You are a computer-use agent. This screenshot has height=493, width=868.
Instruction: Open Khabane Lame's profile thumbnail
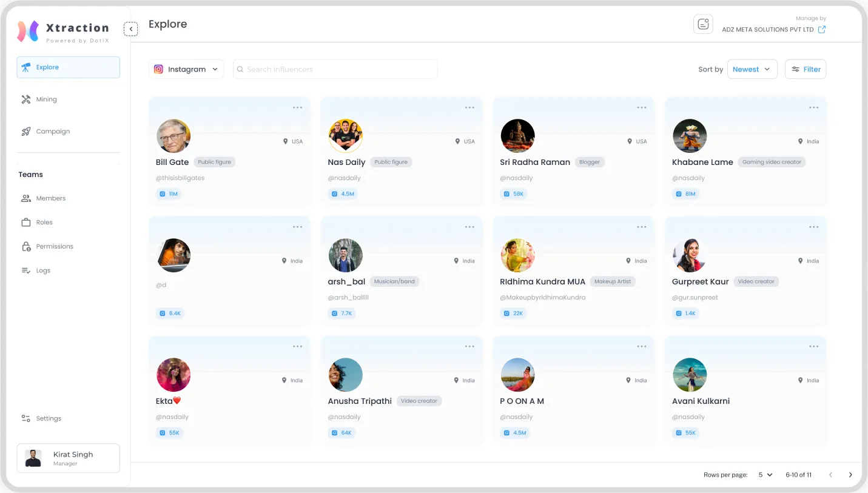point(690,136)
